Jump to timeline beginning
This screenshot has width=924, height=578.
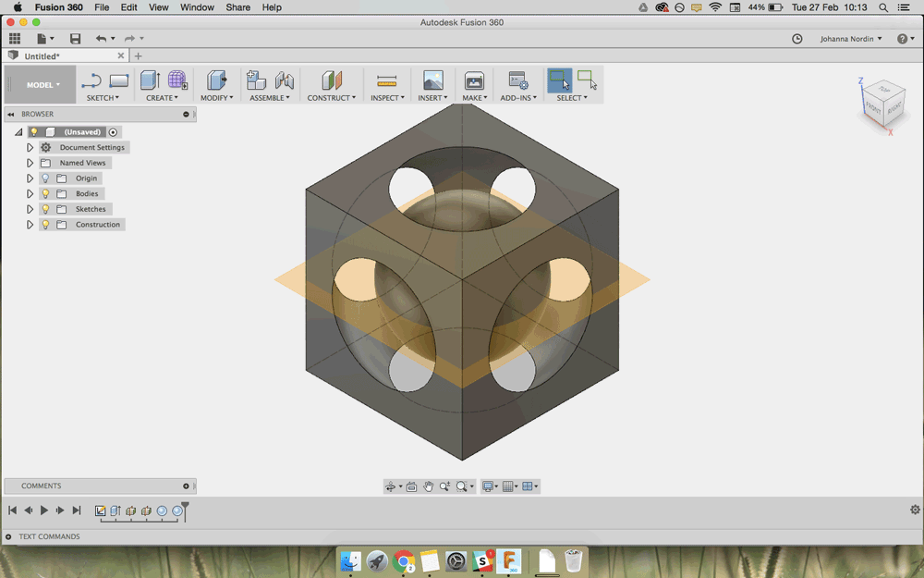pos(12,510)
